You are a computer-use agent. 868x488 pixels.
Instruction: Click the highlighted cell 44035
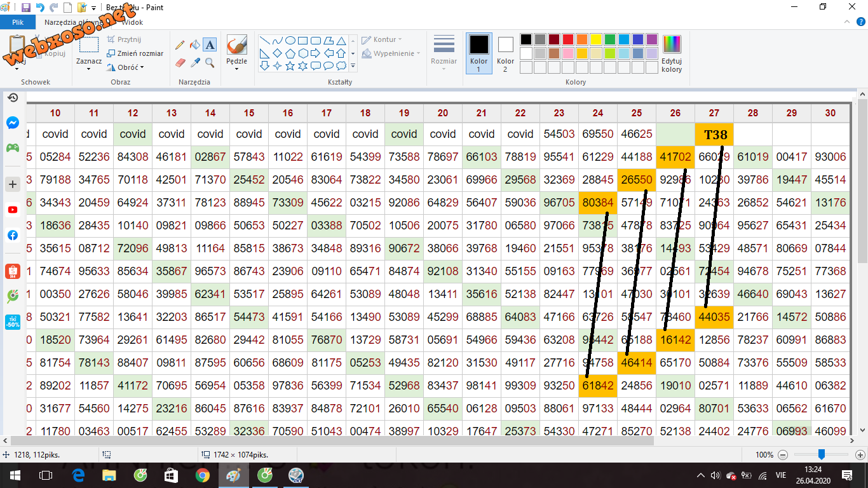tap(714, 317)
